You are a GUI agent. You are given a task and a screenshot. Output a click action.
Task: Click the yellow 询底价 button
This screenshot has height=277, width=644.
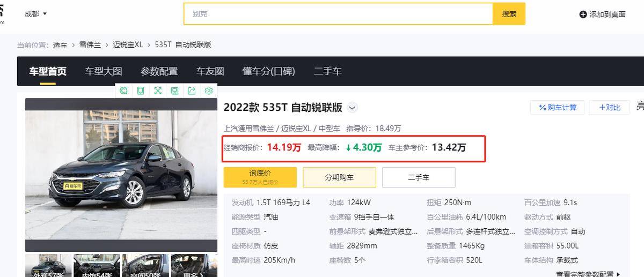pos(260,177)
